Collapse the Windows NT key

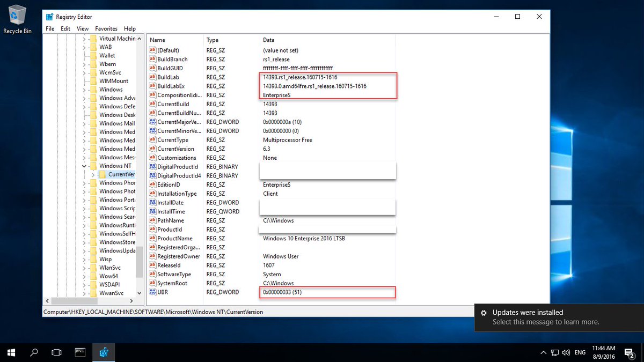click(84, 166)
